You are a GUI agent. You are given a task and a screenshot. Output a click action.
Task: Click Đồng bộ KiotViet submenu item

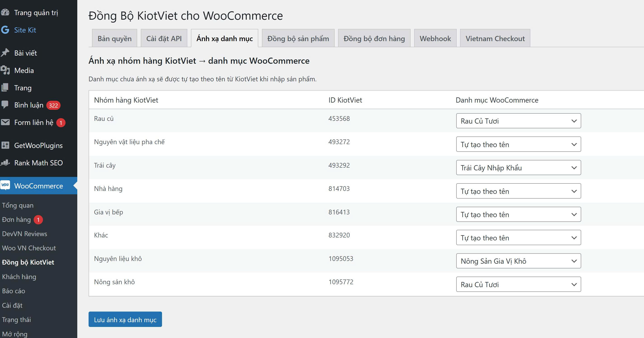pyautogui.click(x=28, y=262)
